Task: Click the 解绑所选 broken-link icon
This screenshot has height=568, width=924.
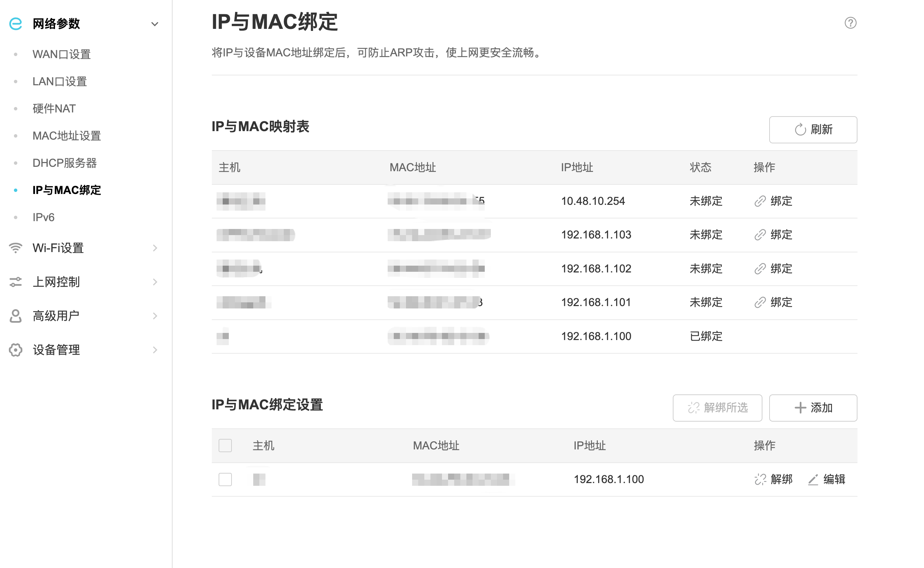Action: click(x=694, y=408)
